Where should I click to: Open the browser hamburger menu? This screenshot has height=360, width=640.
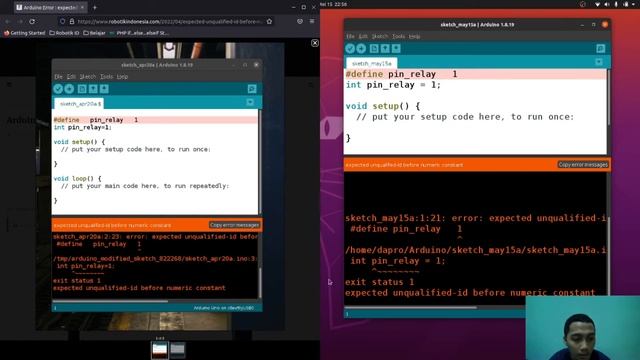(312, 21)
